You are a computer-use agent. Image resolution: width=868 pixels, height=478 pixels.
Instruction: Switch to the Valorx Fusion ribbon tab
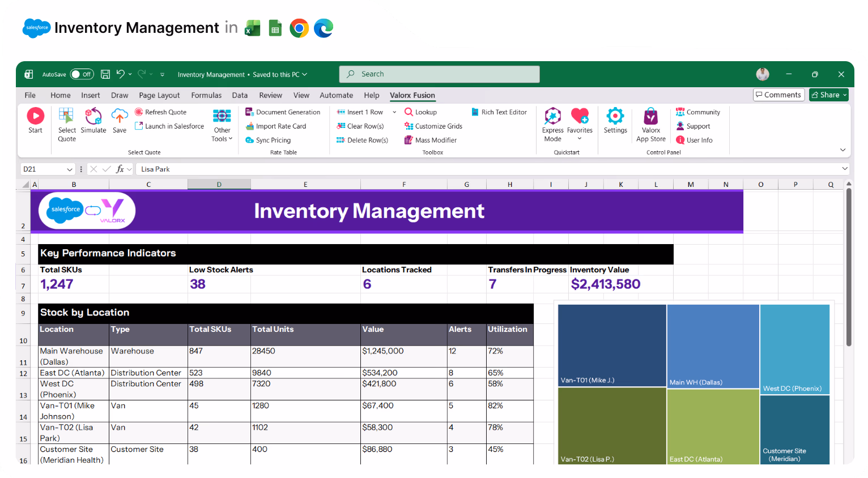[412, 95]
